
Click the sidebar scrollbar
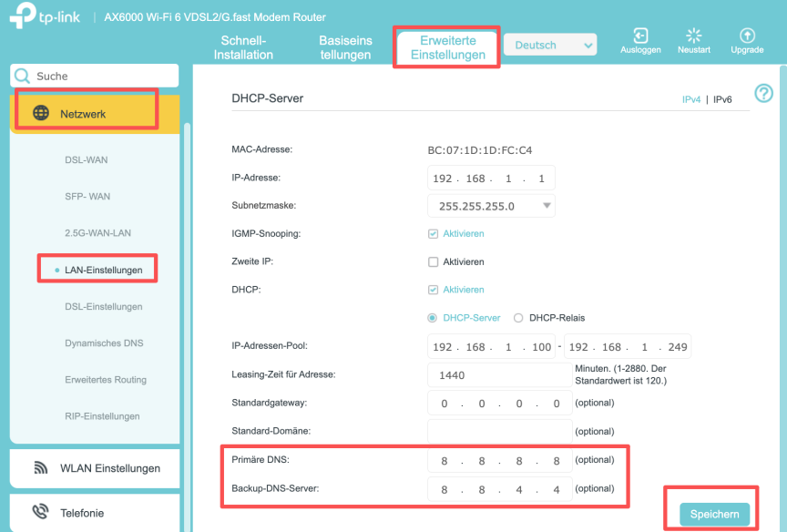[x=188, y=326]
